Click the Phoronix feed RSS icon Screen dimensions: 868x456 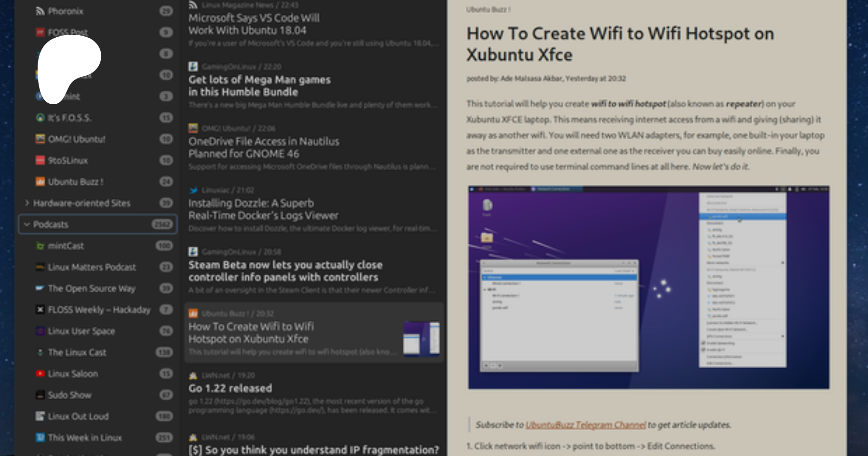click(41, 11)
